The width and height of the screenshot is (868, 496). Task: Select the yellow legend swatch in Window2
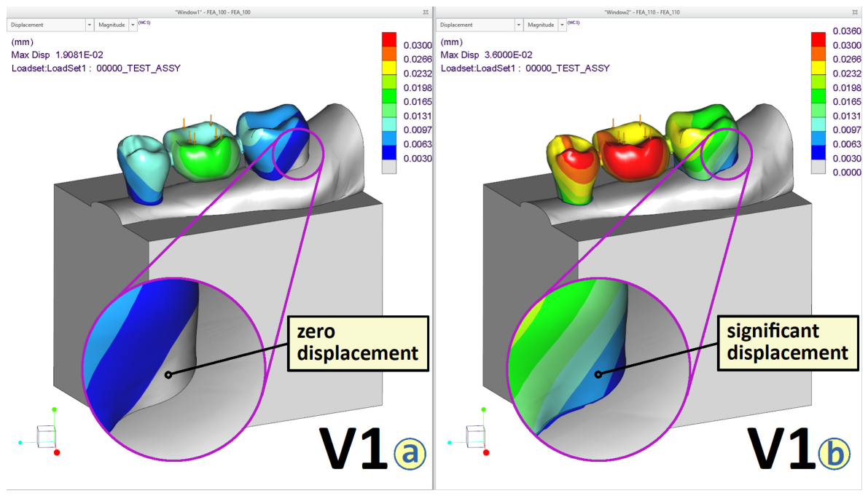pos(818,68)
